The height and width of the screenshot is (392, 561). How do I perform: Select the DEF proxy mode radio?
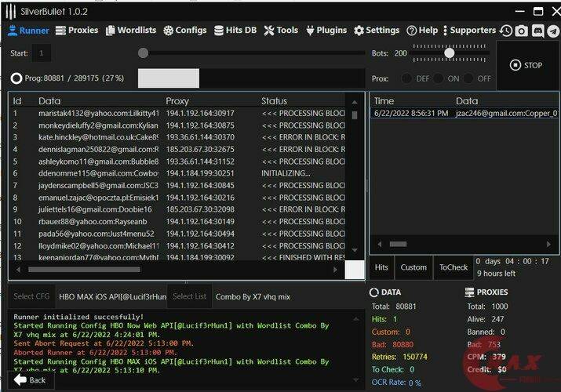point(406,78)
